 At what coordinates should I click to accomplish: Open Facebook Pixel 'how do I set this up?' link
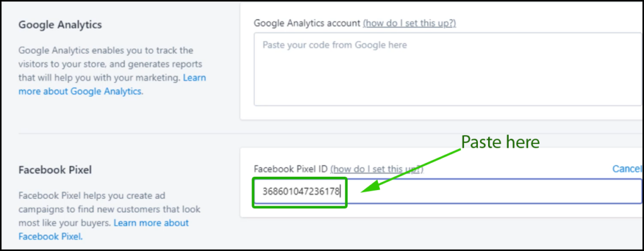(x=377, y=169)
